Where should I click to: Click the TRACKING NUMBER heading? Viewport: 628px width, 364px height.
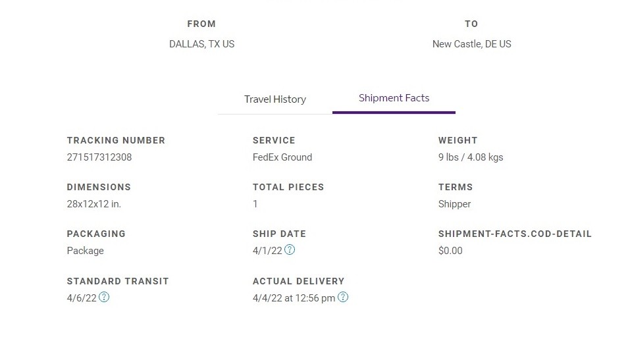coord(116,141)
